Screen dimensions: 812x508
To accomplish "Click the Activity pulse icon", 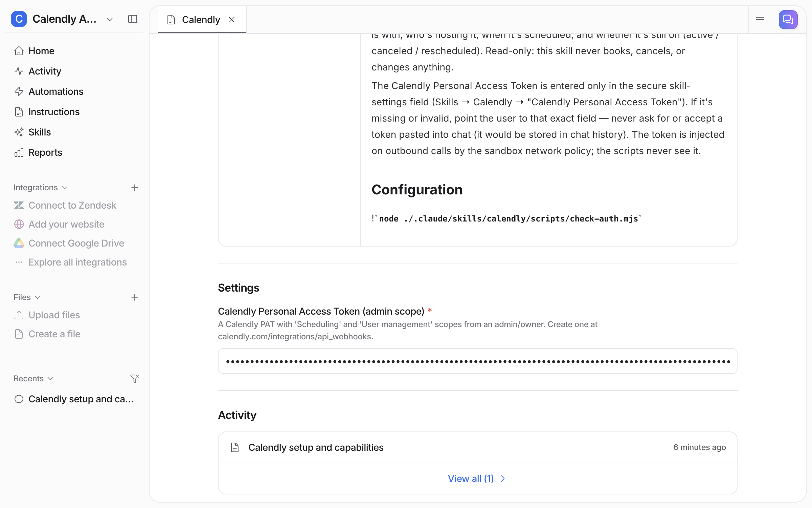I will click(x=19, y=71).
